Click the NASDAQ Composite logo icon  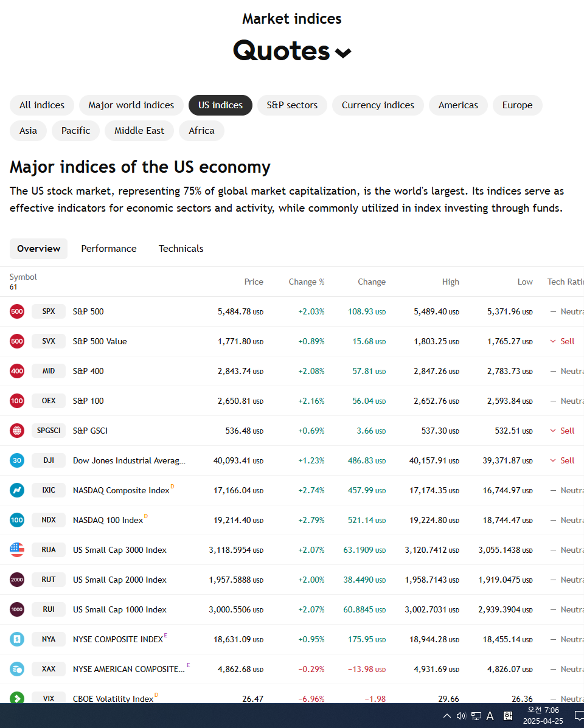click(x=17, y=490)
